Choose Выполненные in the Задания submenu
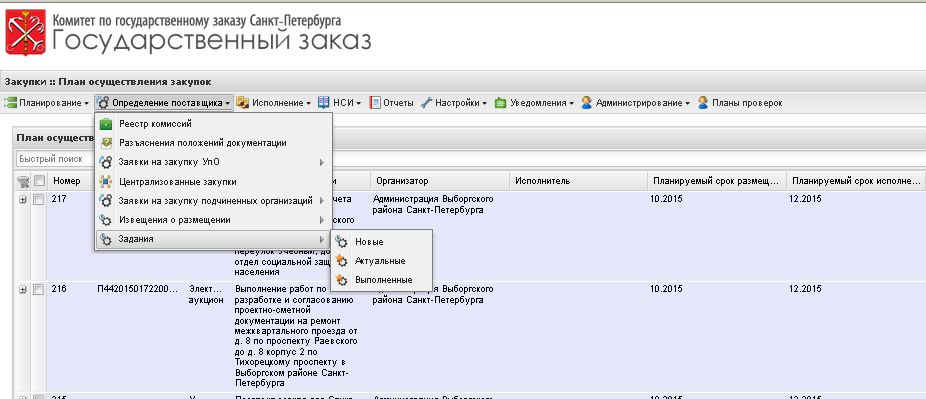This screenshot has width=926, height=399. pos(382,280)
